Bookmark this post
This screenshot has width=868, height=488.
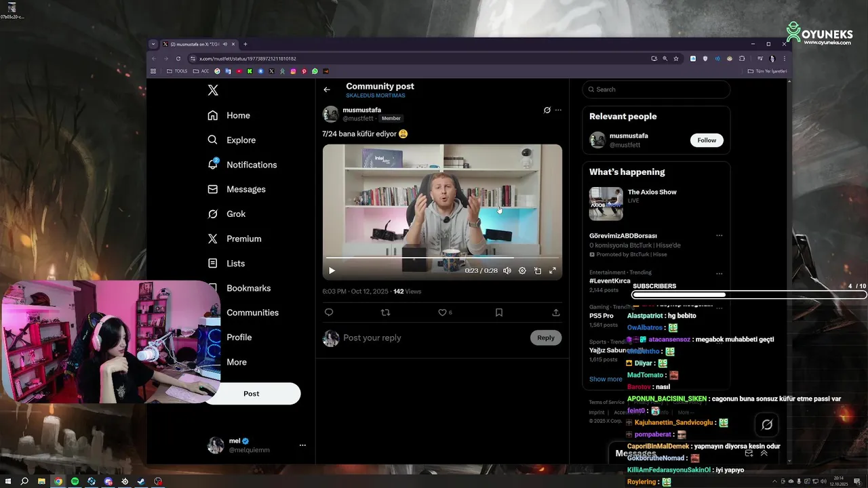[498, 312]
